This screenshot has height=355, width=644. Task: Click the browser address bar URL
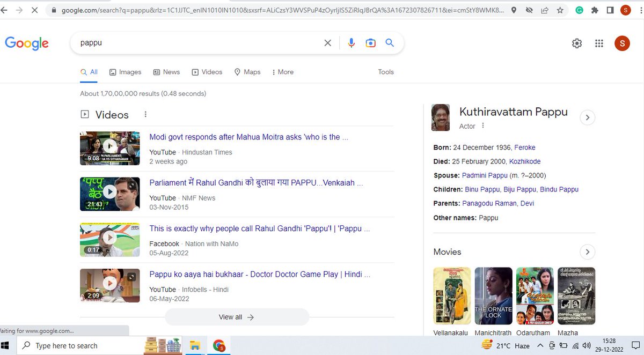[x=283, y=10]
